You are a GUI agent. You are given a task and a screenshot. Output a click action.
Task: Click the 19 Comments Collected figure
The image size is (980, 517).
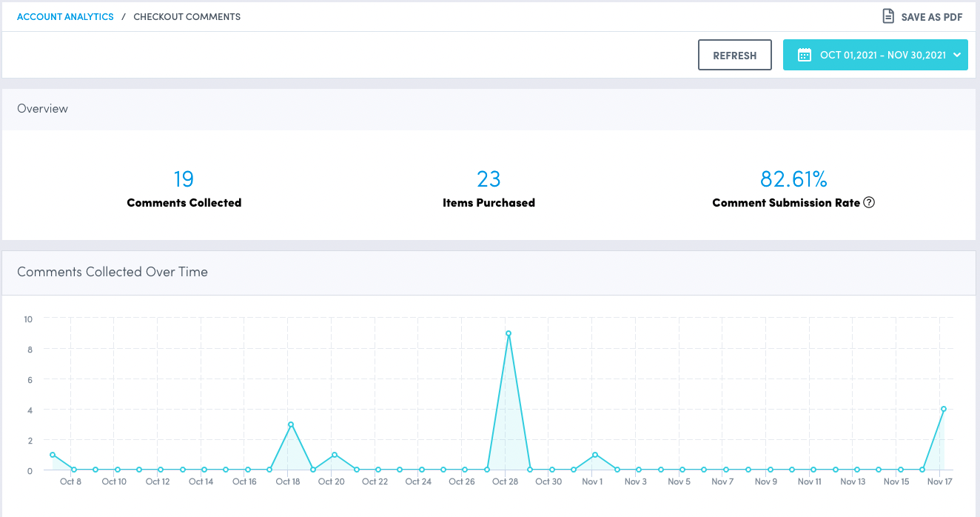[184, 179]
